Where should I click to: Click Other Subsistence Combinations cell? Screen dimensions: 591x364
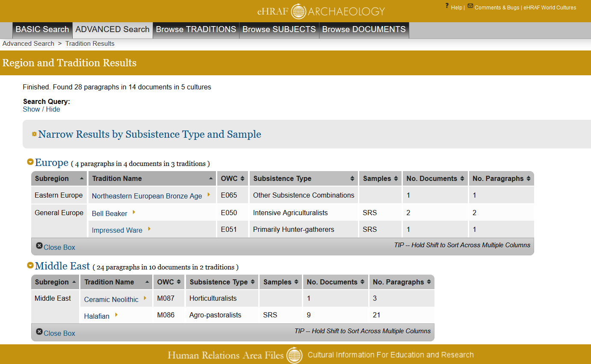click(304, 195)
